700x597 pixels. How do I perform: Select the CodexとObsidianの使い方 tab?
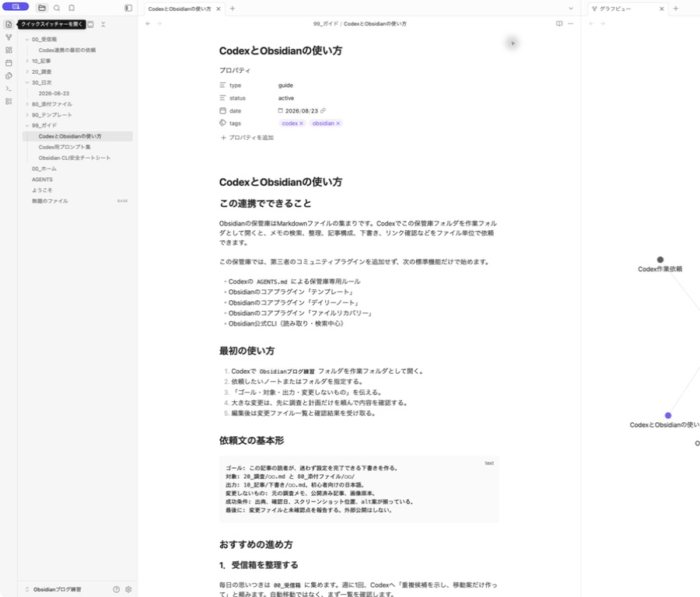[180, 9]
